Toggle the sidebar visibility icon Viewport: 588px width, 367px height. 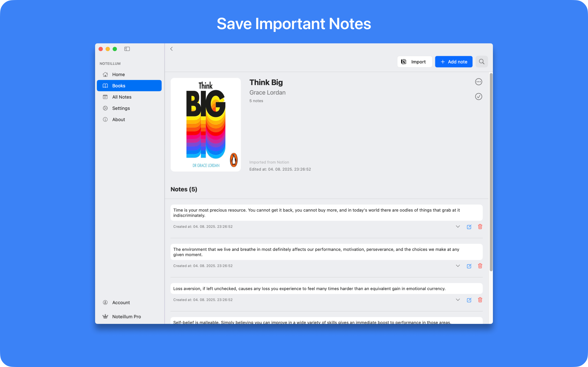pos(127,49)
